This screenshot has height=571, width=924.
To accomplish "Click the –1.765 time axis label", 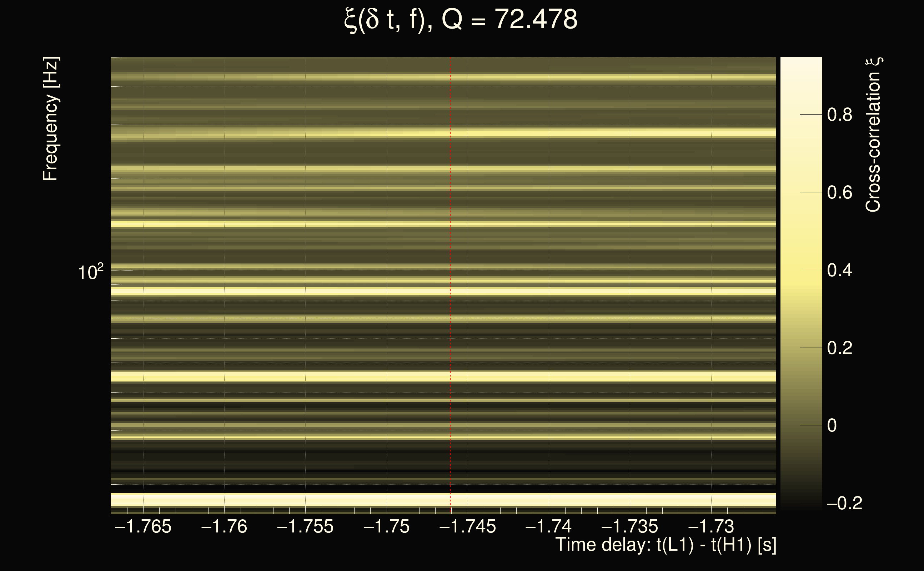I will 143,526.
